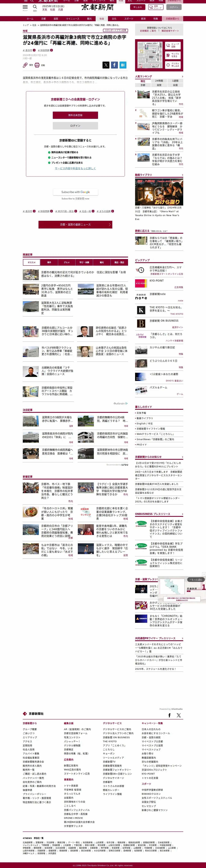Image resolution: width=206 pixels, height=868 pixels.
Task: Click ON BUSINESS B logo icon
Action: point(141,324)
